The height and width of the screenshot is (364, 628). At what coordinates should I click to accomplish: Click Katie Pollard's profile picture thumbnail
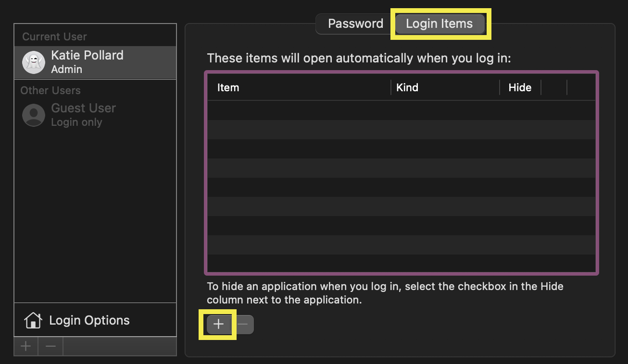(x=33, y=62)
